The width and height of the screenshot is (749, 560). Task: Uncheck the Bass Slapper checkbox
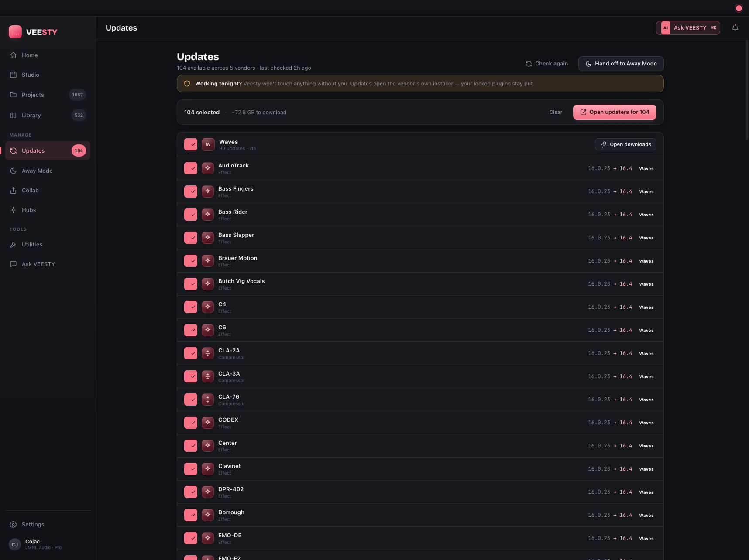pyautogui.click(x=191, y=238)
